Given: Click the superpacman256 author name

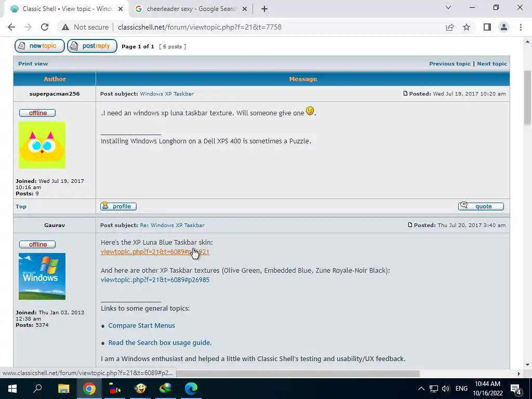Looking at the screenshot, I should (x=54, y=94).
